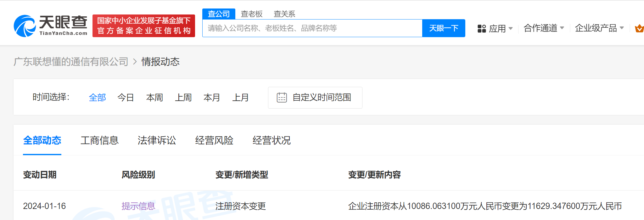Select 上周 time filter
This screenshot has height=220, width=644.
[x=183, y=98]
